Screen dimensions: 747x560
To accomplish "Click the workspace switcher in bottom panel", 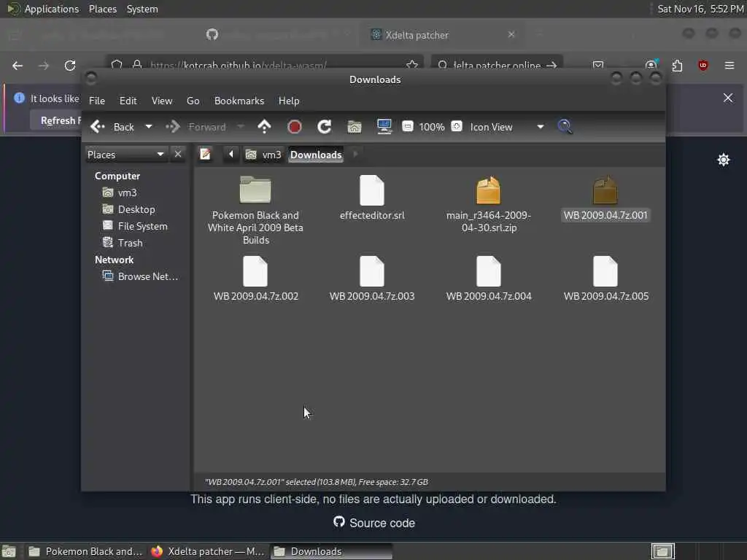I will tap(662, 551).
